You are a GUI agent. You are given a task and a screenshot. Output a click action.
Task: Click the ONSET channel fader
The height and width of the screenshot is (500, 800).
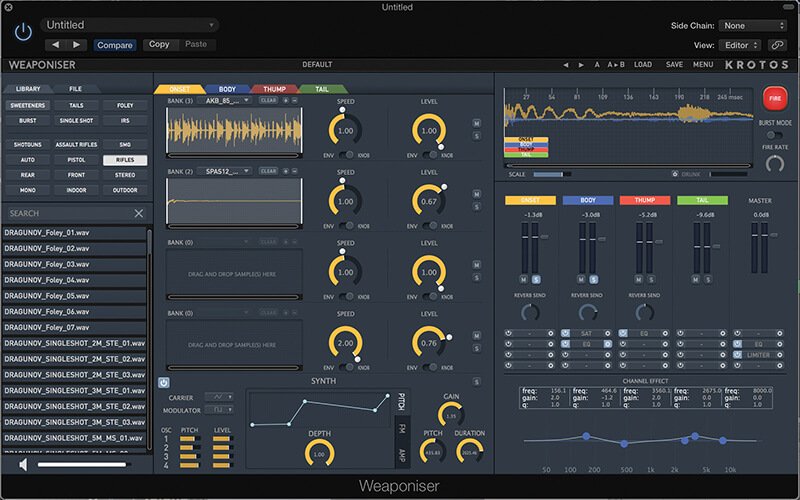pyautogui.click(x=544, y=237)
